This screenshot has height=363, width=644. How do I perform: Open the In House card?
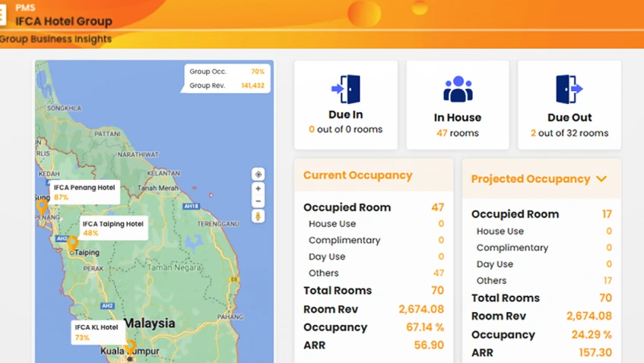click(x=458, y=105)
